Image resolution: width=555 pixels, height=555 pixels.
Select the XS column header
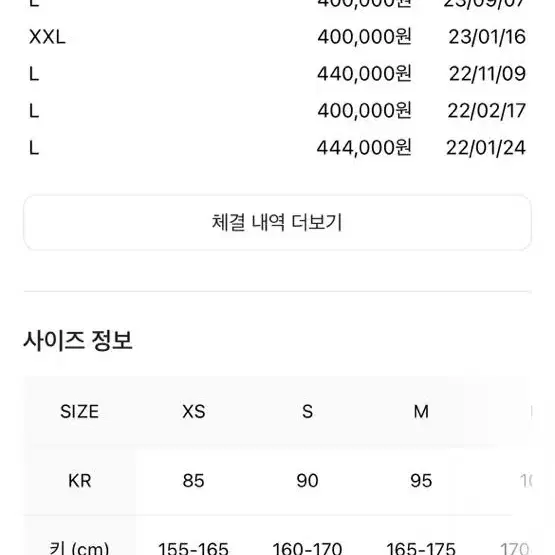[194, 412]
